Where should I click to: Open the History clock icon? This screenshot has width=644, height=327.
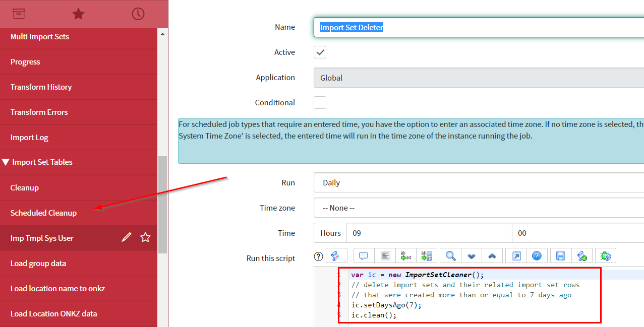(138, 14)
